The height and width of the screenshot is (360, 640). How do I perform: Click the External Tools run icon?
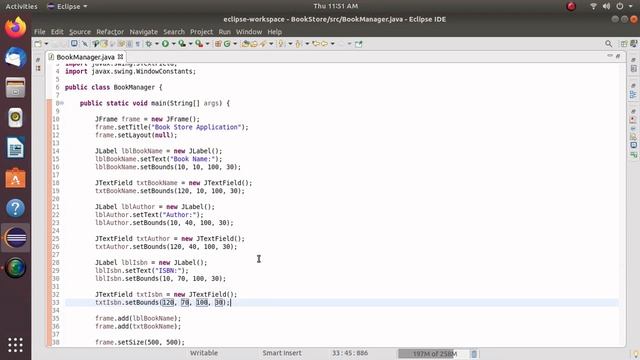point(199,44)
